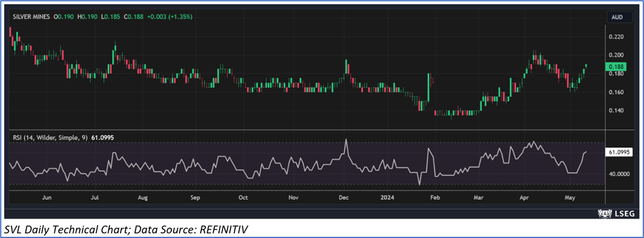Click the 0.220 price axis label
644x238 pixels.
click(618, 37)
